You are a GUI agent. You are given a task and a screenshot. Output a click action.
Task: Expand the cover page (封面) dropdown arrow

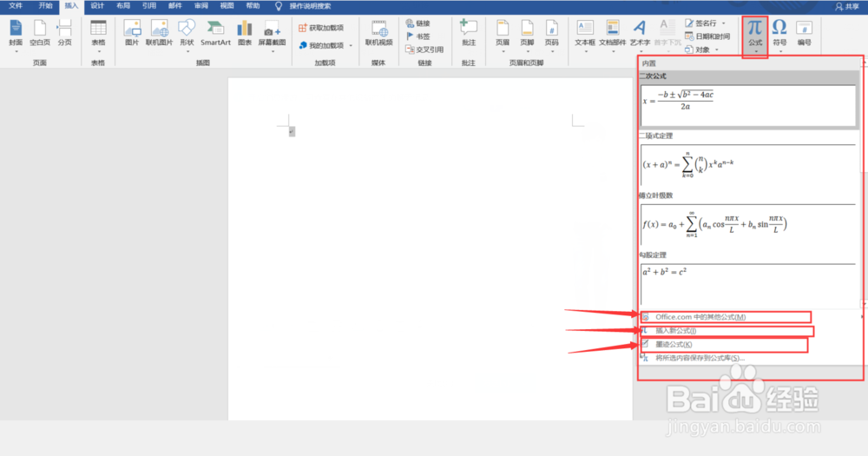(x=16, y=51)
